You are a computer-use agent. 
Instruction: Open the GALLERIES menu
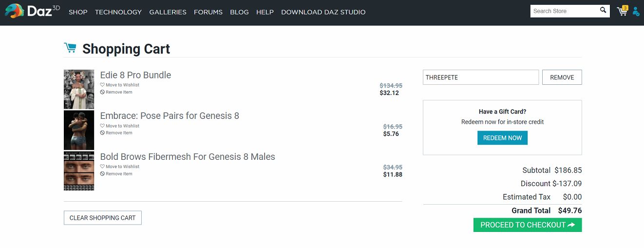point(168,12)
